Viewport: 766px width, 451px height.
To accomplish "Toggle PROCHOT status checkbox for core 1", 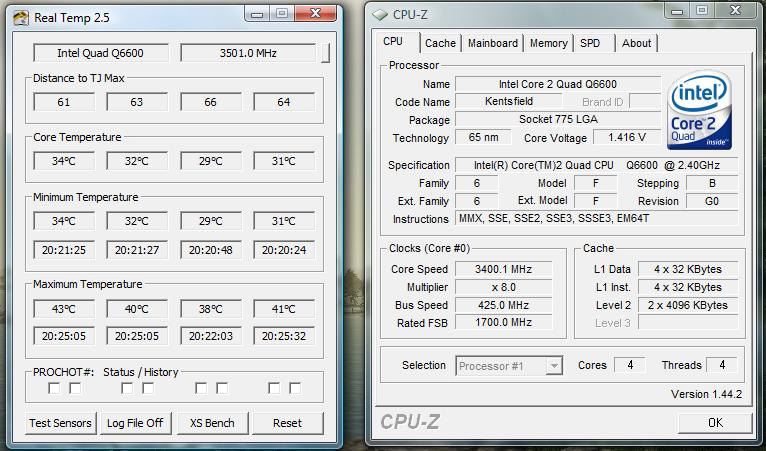I will (127, 388).
